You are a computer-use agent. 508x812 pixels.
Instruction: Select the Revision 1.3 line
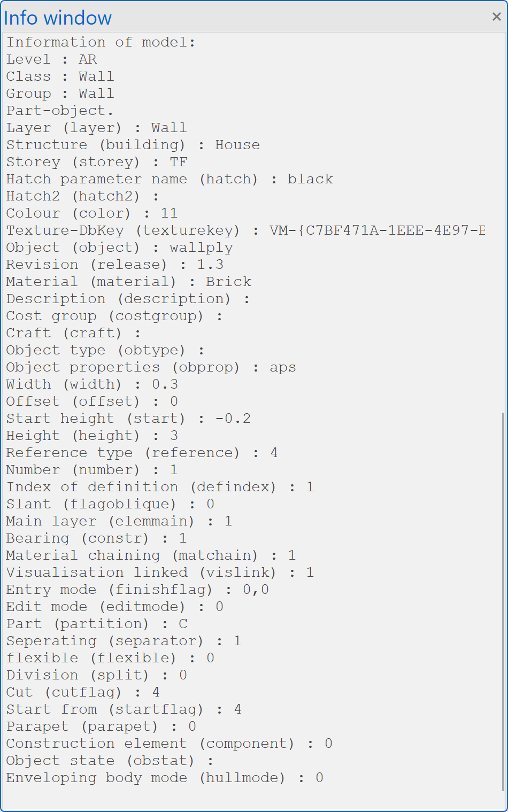[114, 265]
